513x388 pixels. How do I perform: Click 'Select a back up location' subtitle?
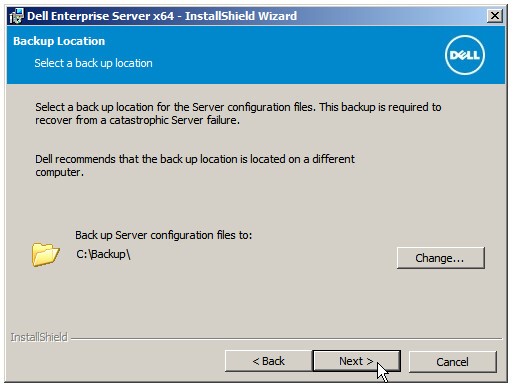(93, 63)
